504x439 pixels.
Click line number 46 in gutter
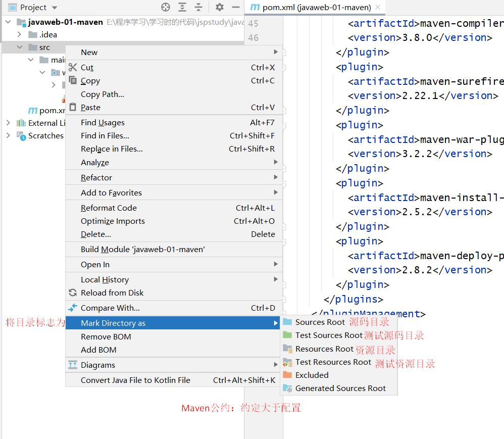254,37
